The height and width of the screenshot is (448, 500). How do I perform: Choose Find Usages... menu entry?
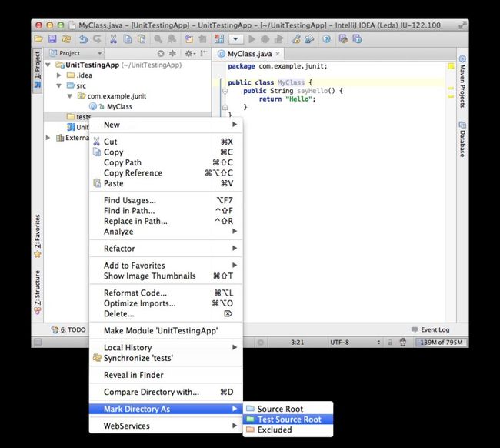click(x=166, y=200)
